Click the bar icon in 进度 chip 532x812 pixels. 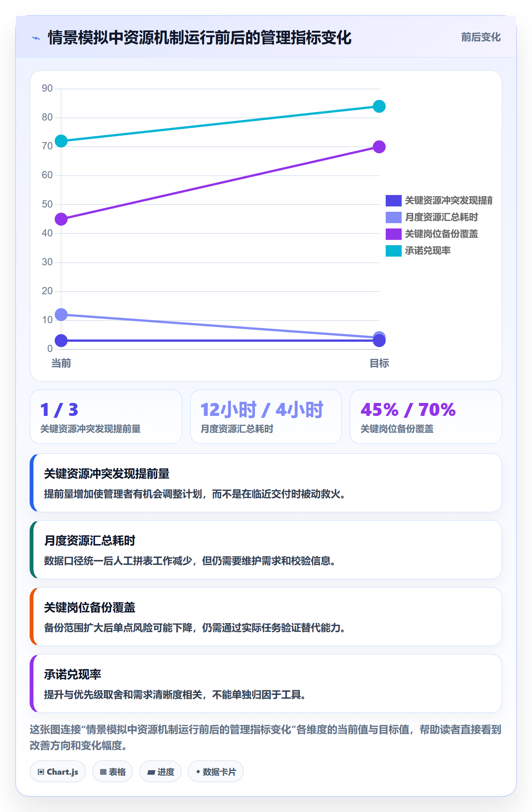[151, 772]
